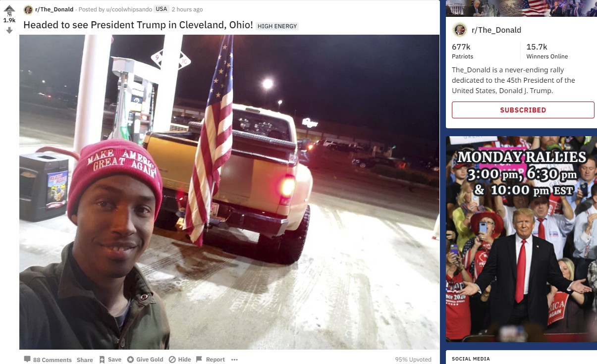This screenshot has height=364, width=597.
Task: Downvote the post with the arrow
Action: (9, 30)
